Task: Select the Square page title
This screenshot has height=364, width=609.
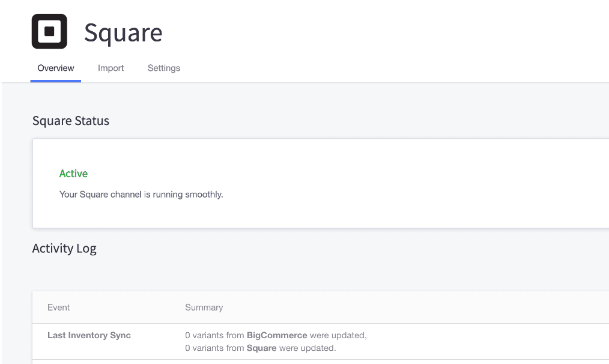Action: [123, 32]
